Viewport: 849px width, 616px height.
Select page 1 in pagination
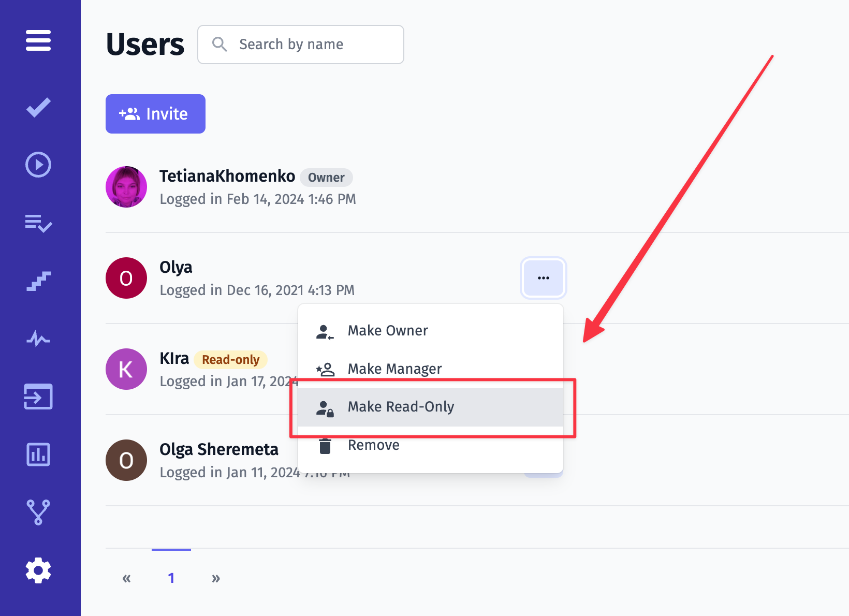point(171,578)
